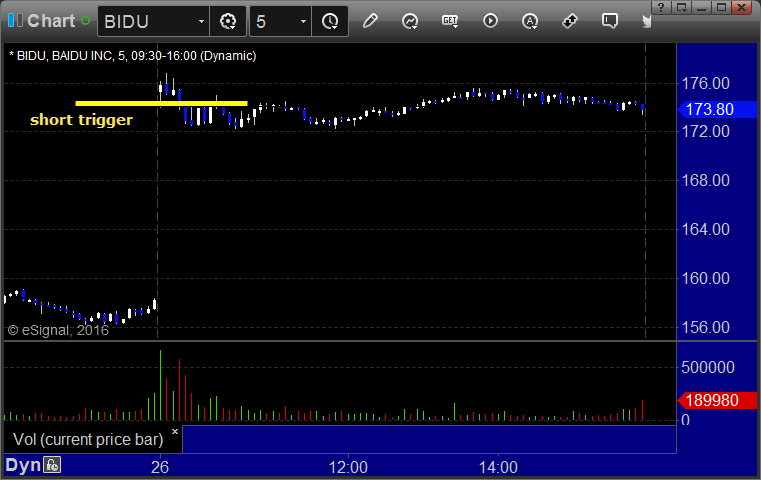
Task: Click the red 189980 volume marker
Action: pyautogui.click(x=717, y=400)
